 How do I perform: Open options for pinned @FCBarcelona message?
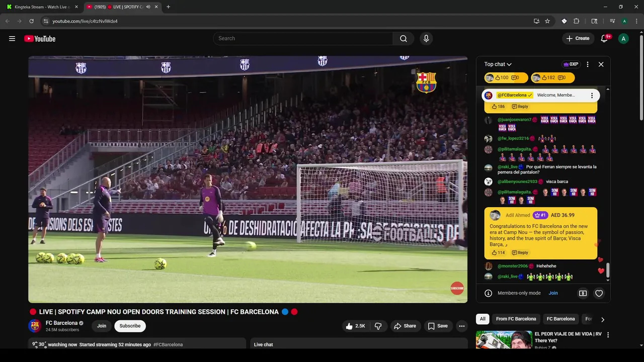pos(592,96)
